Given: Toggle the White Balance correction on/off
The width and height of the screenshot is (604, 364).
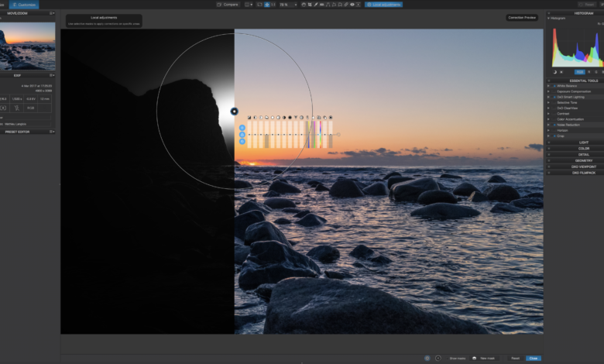Looking at the screenshot, I should [554, 86].
